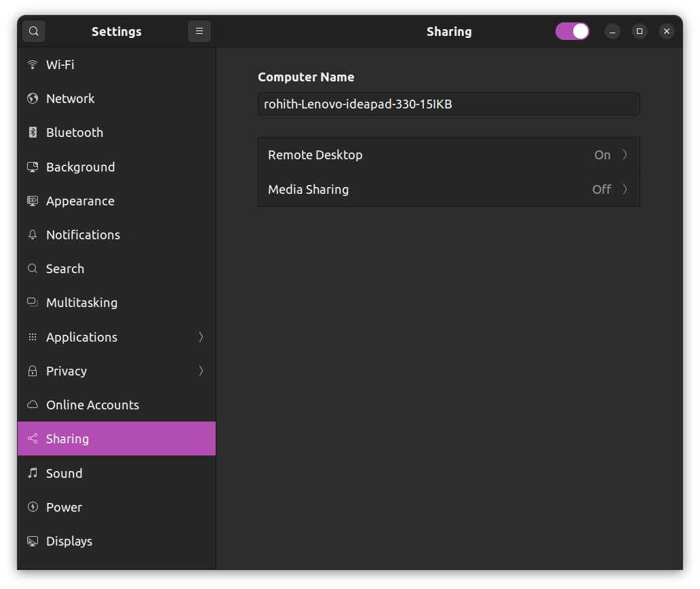Expand the Privacy section
The image size is (700, 589).
tap(201, 371)
